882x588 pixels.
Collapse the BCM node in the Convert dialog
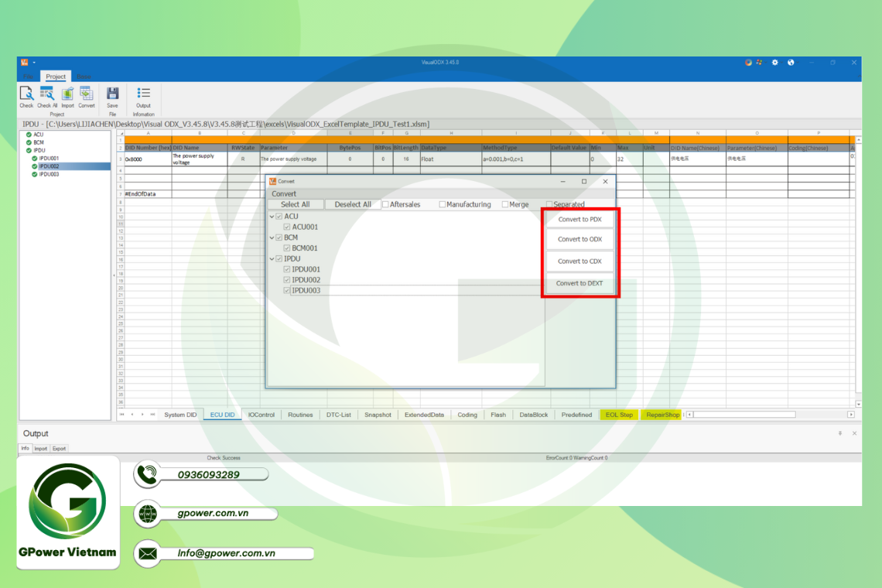pos(272,238)
